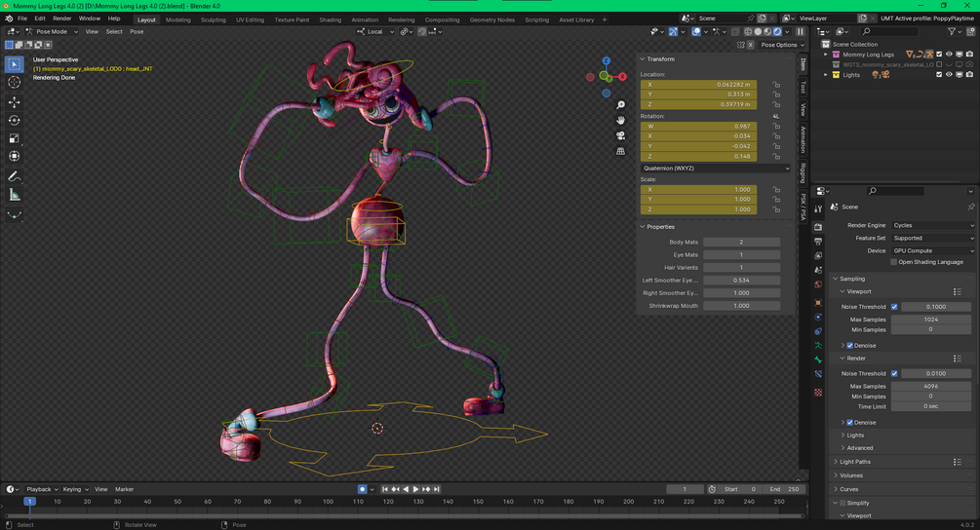
Task: Select the Transform tool
Action: click(15, 156)
